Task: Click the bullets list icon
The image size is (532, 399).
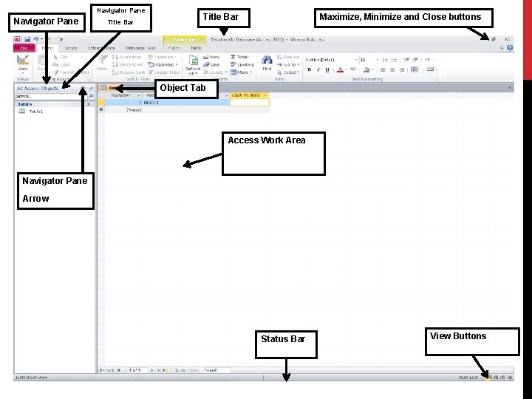Action: pos(385,60)
